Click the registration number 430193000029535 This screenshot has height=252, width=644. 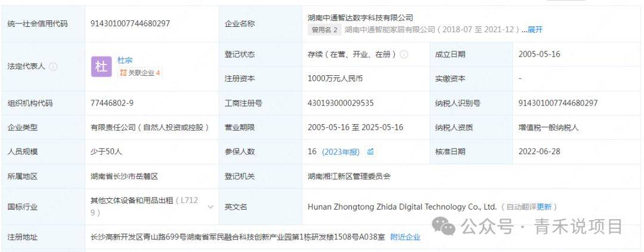pos(340,103)
